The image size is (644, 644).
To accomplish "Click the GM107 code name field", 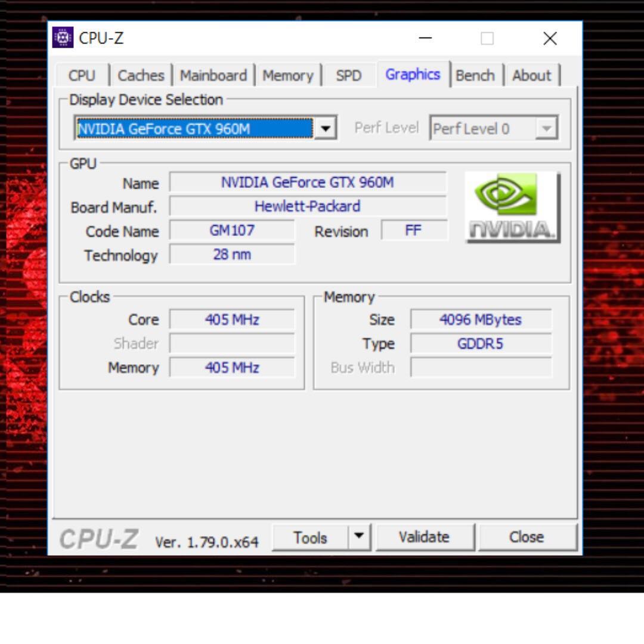I will coord(232,230).
